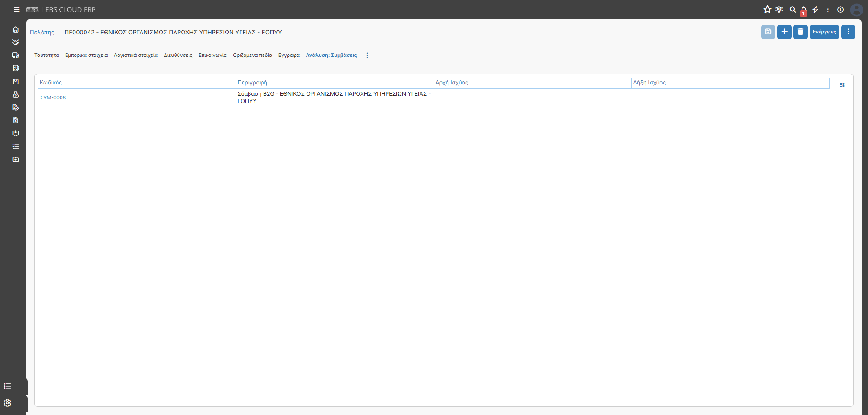
Task: Open the invoice dollar document sidebar module
Action: [15, 120]
